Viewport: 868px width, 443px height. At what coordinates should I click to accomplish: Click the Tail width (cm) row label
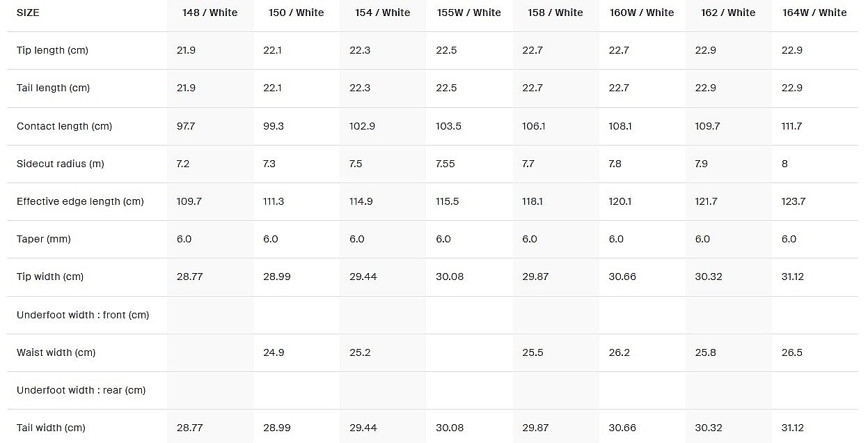pyautogui.click(x=51, y=428)
